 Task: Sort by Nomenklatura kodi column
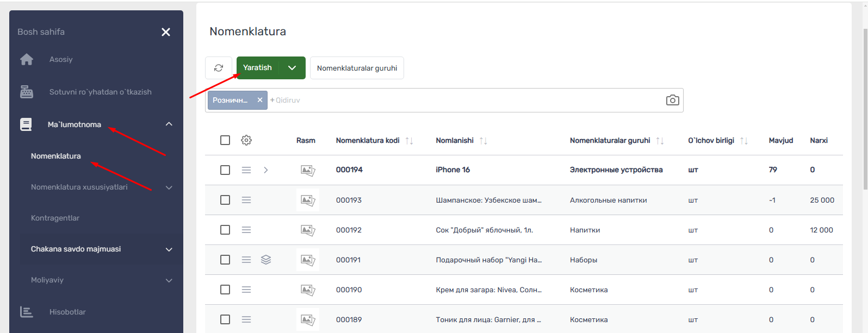[410, 141]
